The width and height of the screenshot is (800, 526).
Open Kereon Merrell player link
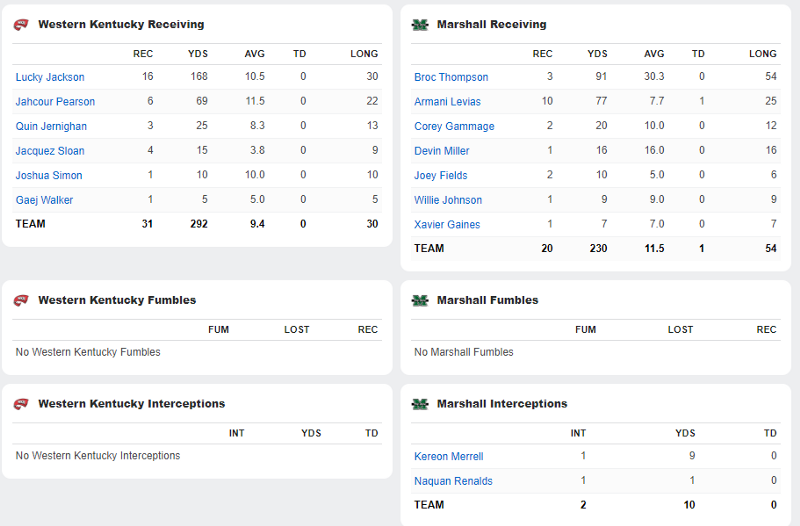tap(448, 456)
